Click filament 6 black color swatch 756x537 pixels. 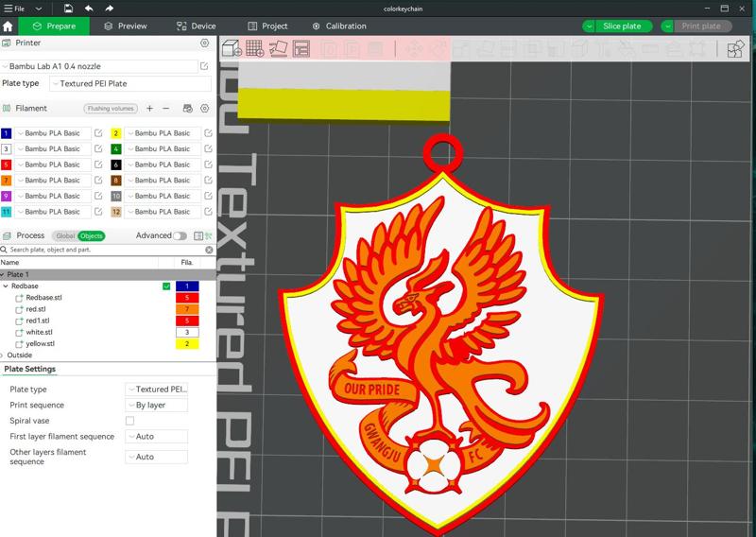[116, 165]
